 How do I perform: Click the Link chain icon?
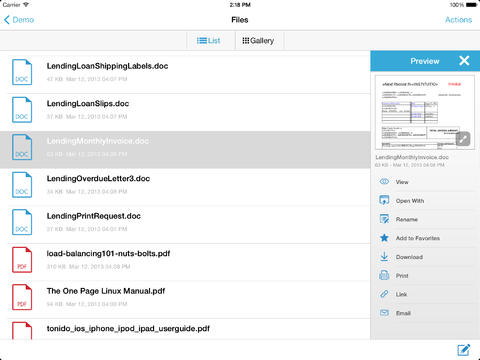(384, 294)
